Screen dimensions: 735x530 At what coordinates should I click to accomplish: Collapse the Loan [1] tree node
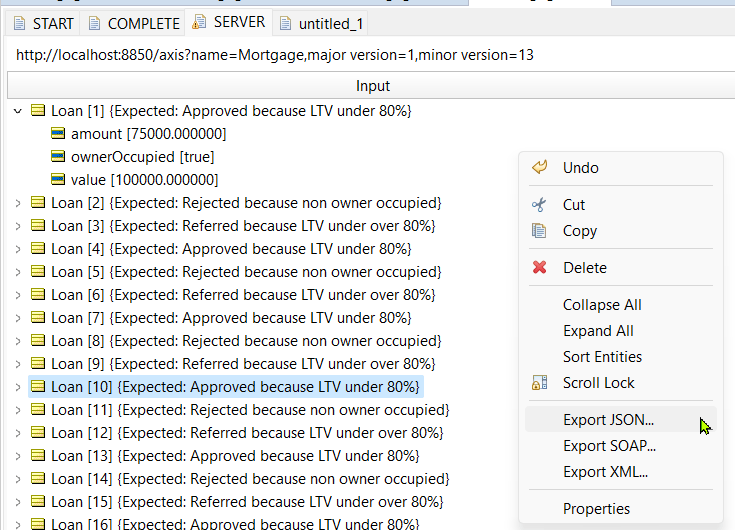[x=17, y=111]
